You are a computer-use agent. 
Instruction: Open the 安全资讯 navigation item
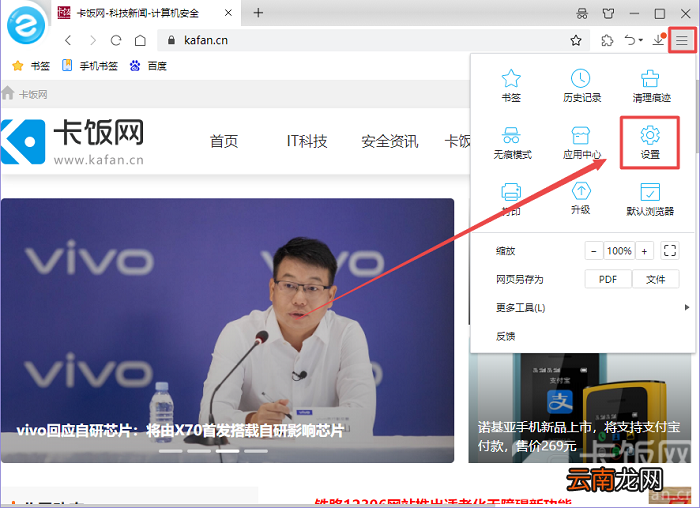(390, 142)
